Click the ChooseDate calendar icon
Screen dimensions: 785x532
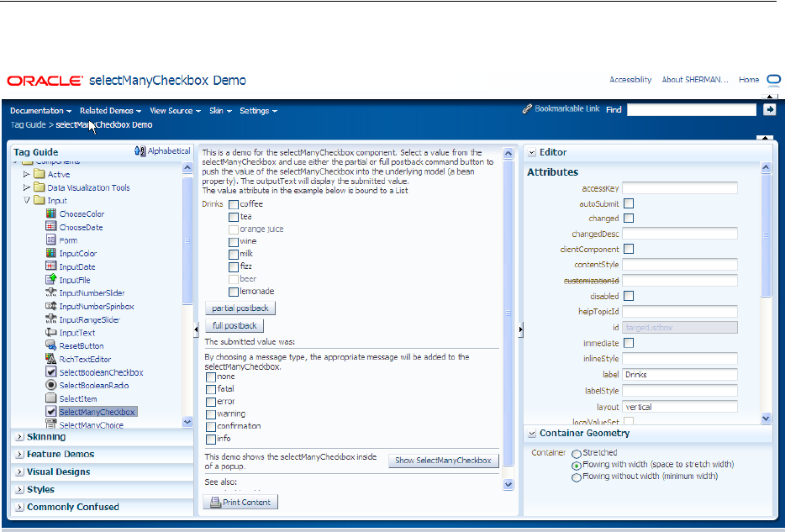click(x=50, y=226)
